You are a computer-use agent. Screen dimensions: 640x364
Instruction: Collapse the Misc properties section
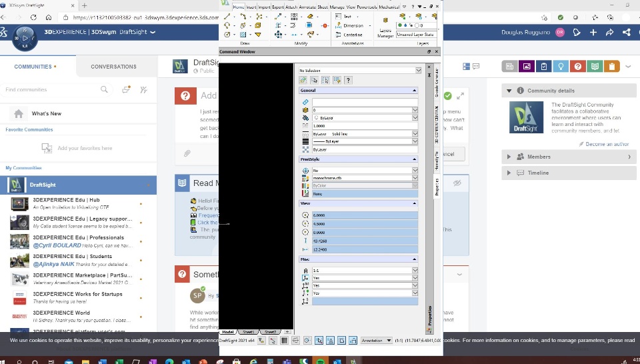click(x=414, y=259)
